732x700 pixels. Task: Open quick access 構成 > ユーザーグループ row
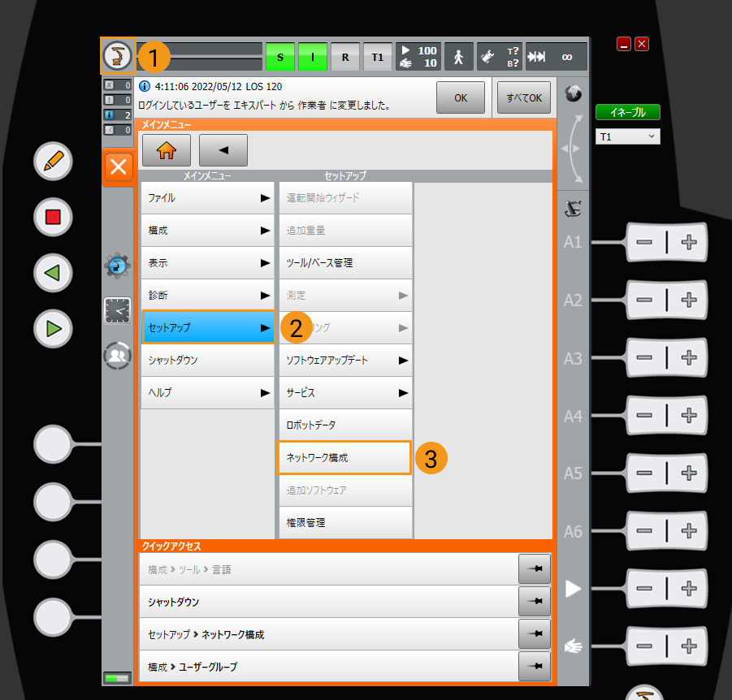[329, 667]
